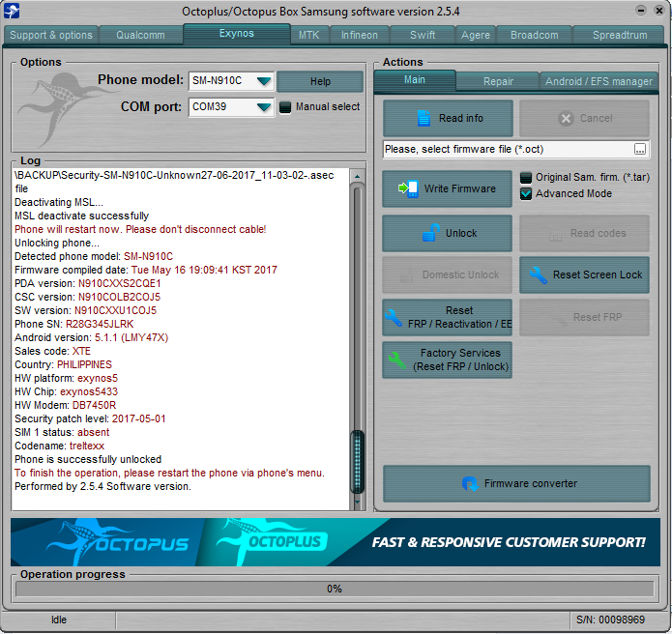Open the Infineon tab
Screen dimensions: 672x634
pyautogui.click(x=359, y=35)
